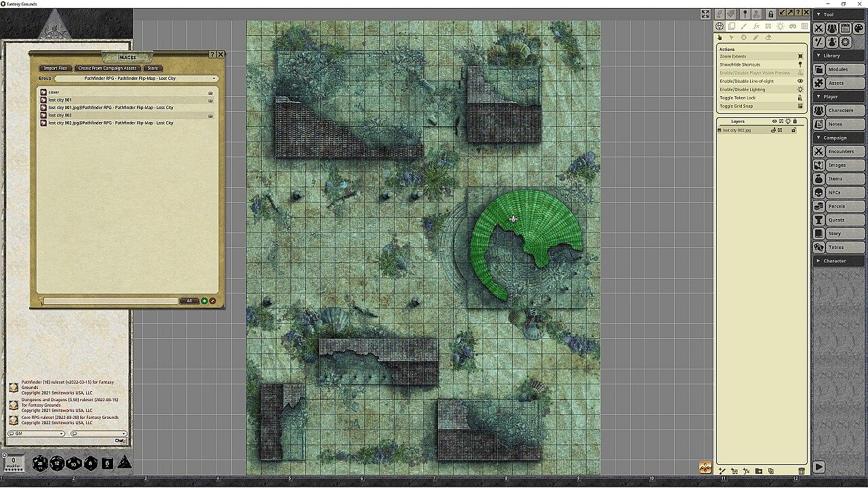This screenshot has height=488, width=868.
Task: Select the pencil draw tool
Action: point(756,38)
